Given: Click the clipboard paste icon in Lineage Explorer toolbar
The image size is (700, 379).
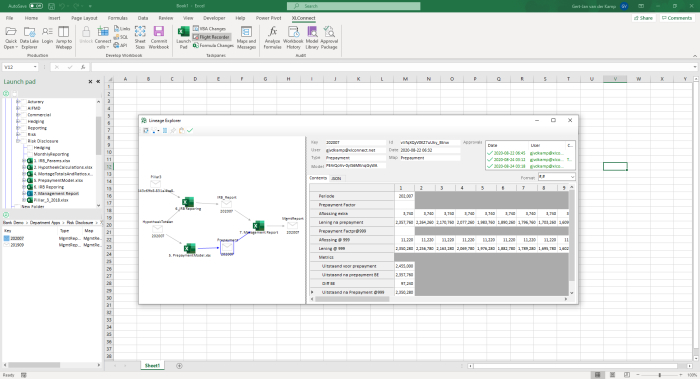Looking at the screenshot, I should pyautogui.click(x=182, y=130).
